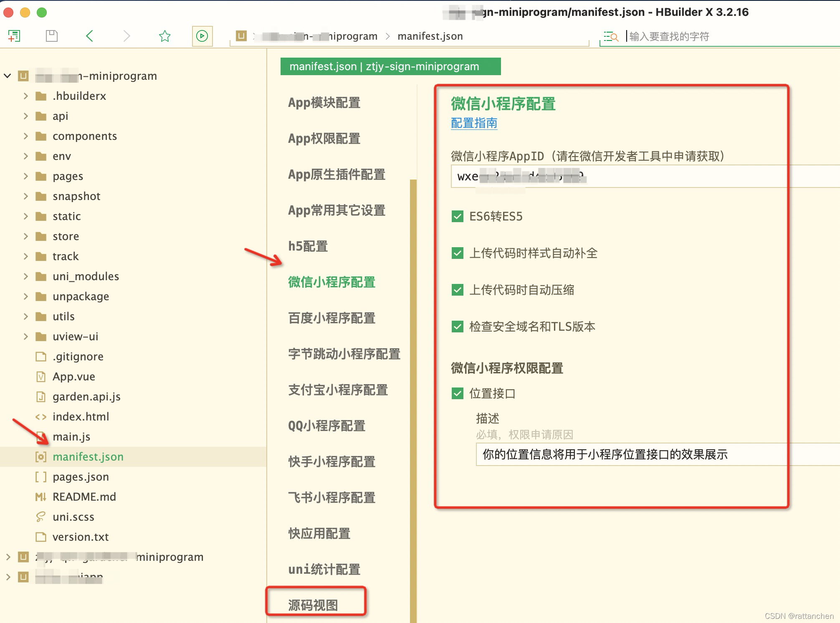Expand the unpackage folder
This screenshot has height=623, width=840.
tap(26, 297)
